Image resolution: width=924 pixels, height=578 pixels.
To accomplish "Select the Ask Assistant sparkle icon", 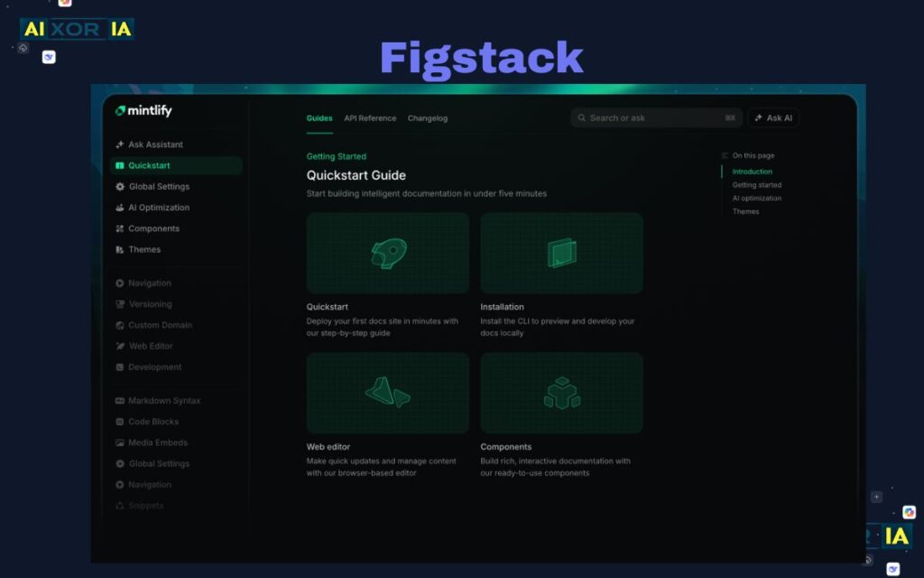I will point(120,144).
